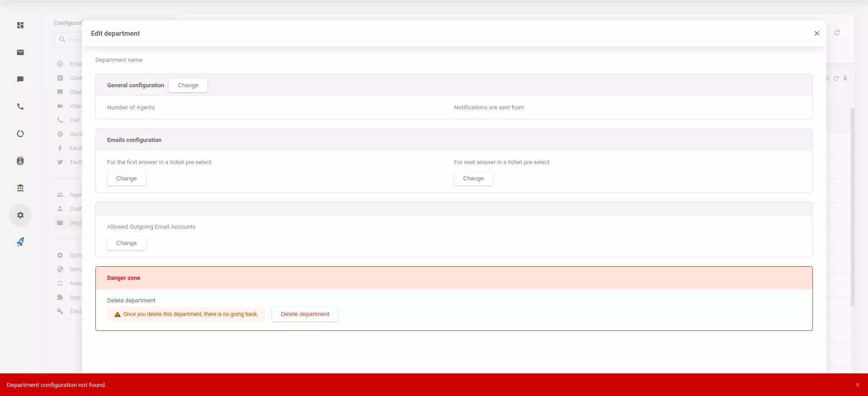Open the Call item in configuration menu
Screen dimensions: 868x396
[74, 120]
